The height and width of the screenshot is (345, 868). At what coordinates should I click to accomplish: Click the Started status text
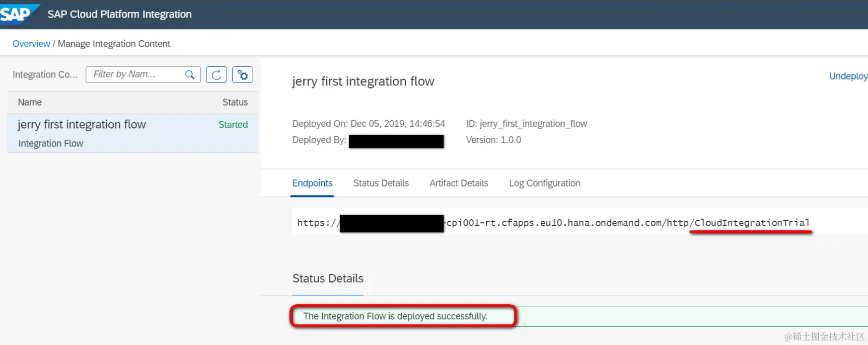[233, 125]
